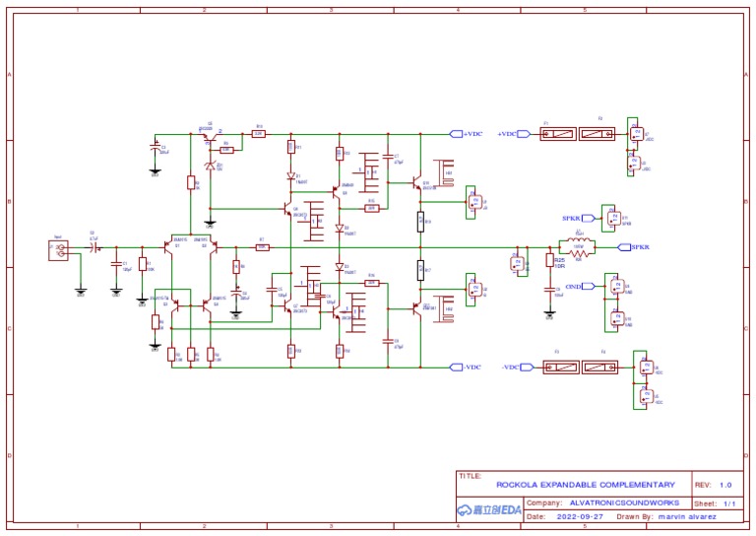The height and width of the screenshot is (536, 756).
Task: Click the Z1 zener diode symbol
Action: [210, 166]
